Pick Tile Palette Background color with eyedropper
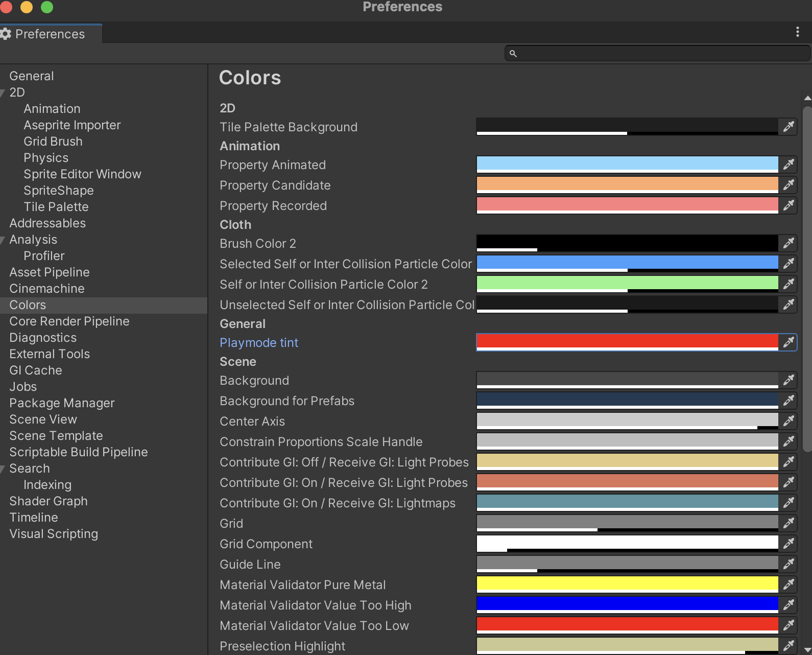 tap(789, 127)
